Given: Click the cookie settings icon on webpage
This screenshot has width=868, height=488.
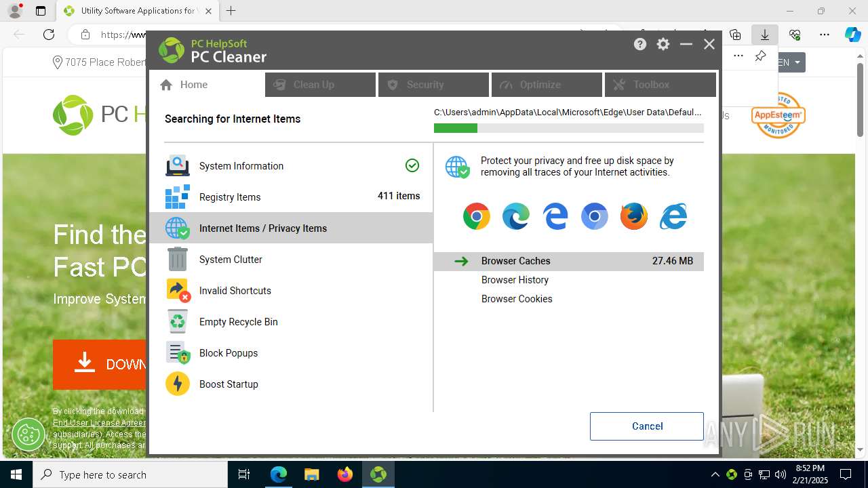Looking at the screenshot, I should pyautogui.click(x=28, y=434).
